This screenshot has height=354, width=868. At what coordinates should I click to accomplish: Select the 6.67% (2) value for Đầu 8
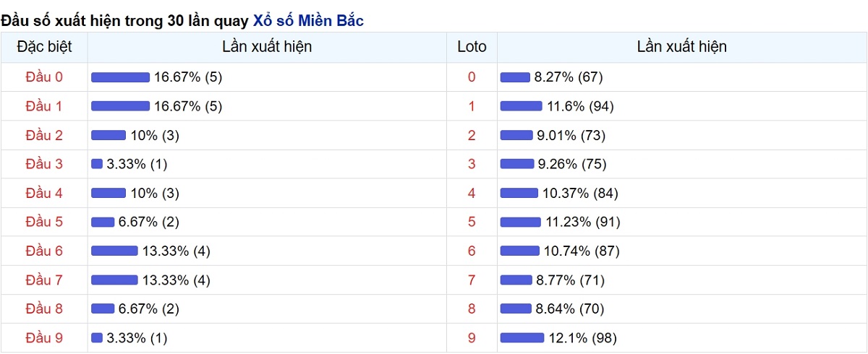pyautogui.click(x=149, y=308)
